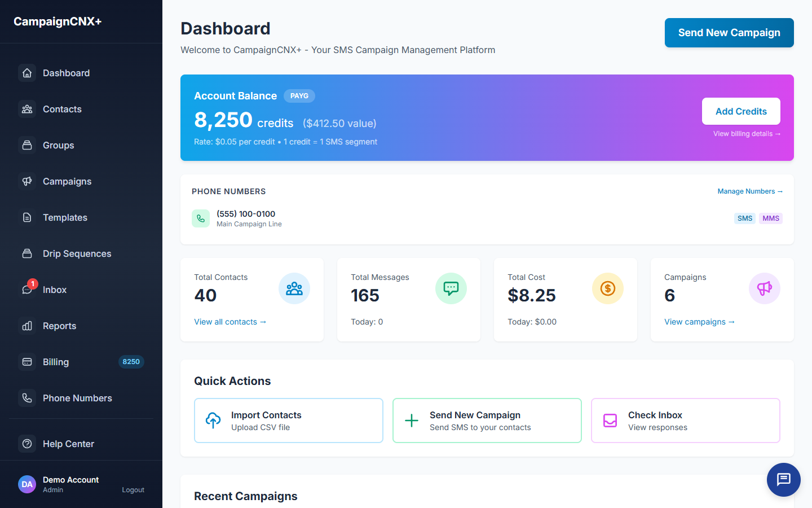
Task: Click the Drip Sequences icon in sidebar
Action: pyautogui.click(x=27, y=253)
